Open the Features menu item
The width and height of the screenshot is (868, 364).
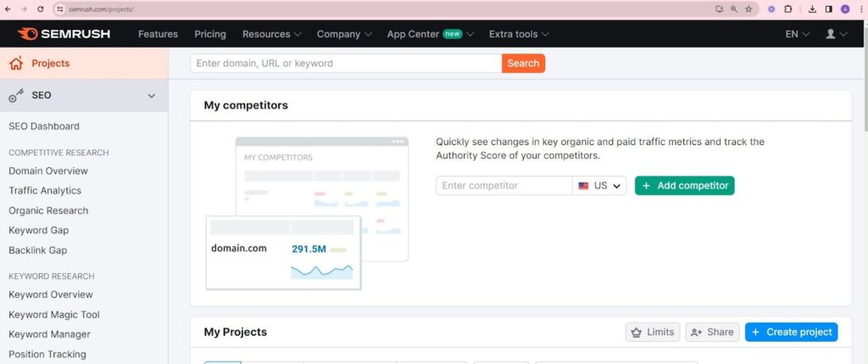(159, 34)
